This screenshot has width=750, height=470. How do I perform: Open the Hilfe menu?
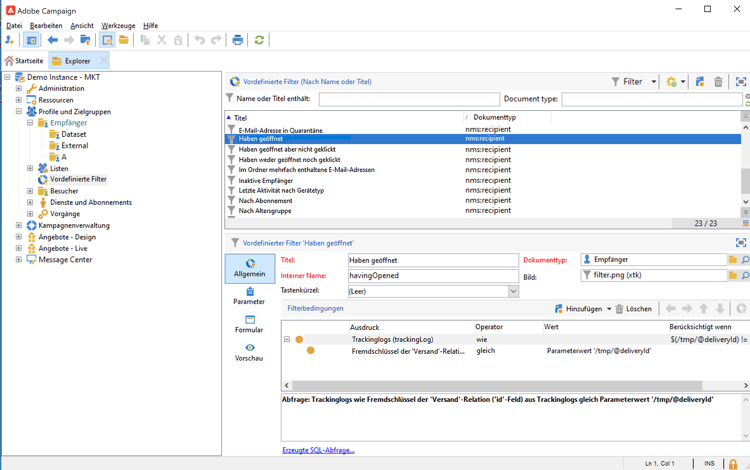click(x=150, y=25)
